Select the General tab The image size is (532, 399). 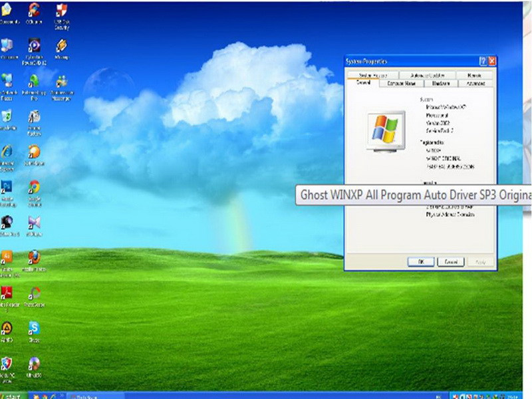(x=363, y=82)
